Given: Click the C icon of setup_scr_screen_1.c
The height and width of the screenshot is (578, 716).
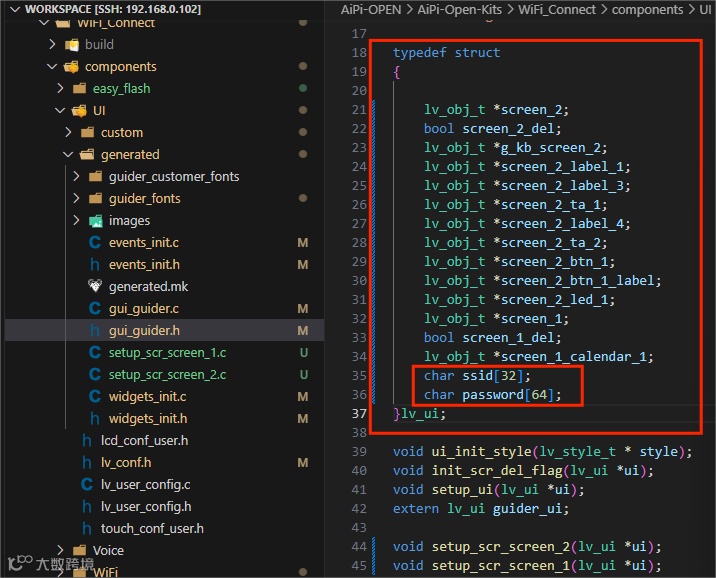Looking at the screenshot, I should [x=95, y=352].
